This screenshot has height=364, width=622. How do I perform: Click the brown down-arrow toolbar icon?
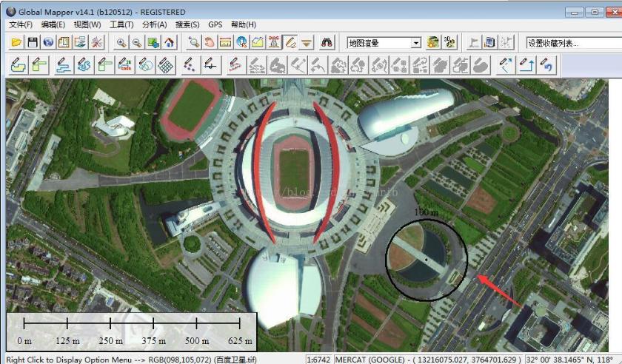(x=307, y=42)
